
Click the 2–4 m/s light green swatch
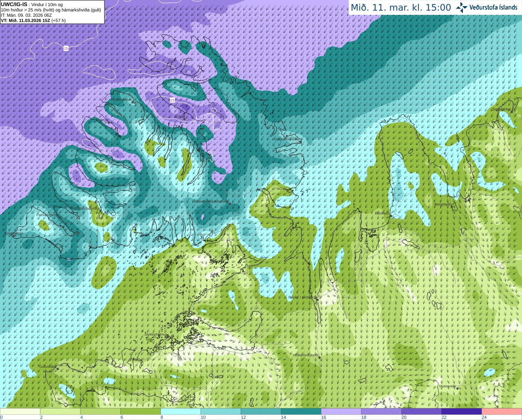[60, 411]
